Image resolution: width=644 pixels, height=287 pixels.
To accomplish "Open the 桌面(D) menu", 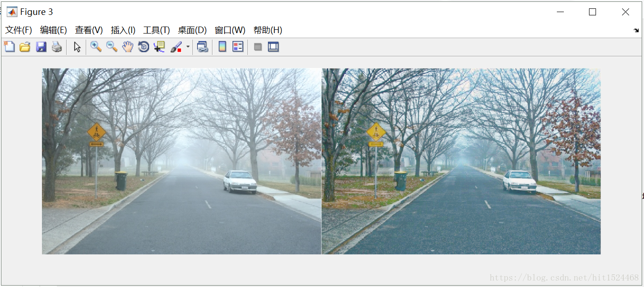I will click(x=192, y=30).
